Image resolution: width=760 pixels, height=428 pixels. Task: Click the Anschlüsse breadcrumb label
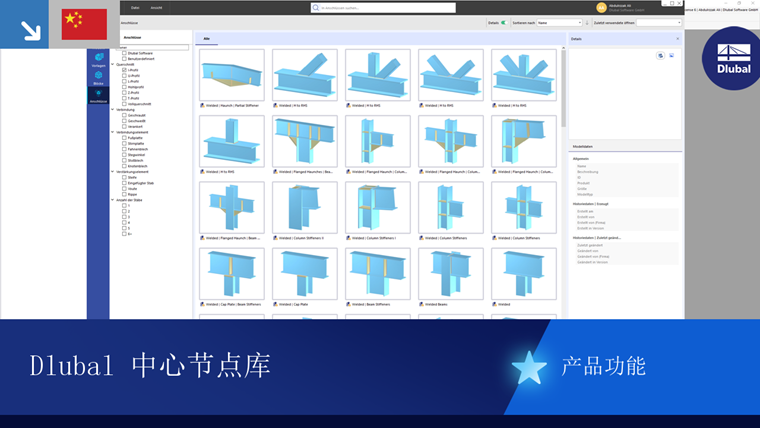[129, 23]
